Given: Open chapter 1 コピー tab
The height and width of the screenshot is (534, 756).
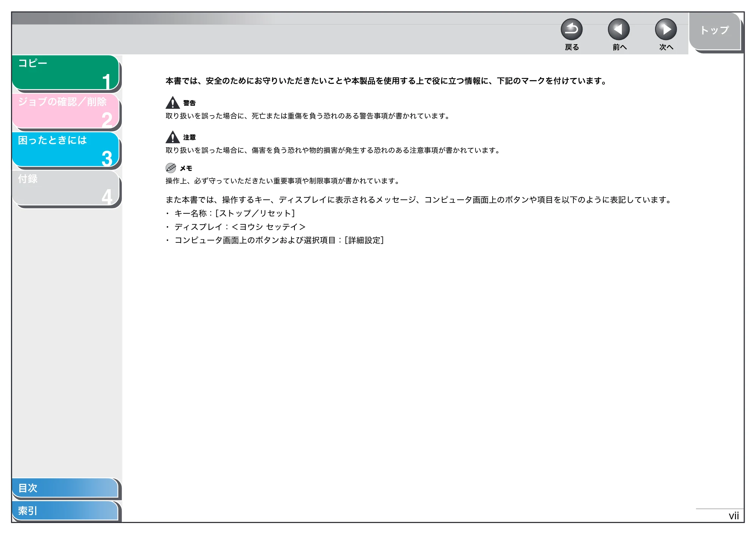Looking at the screenshot, I should pyautogui.click(x=66, y=73).
